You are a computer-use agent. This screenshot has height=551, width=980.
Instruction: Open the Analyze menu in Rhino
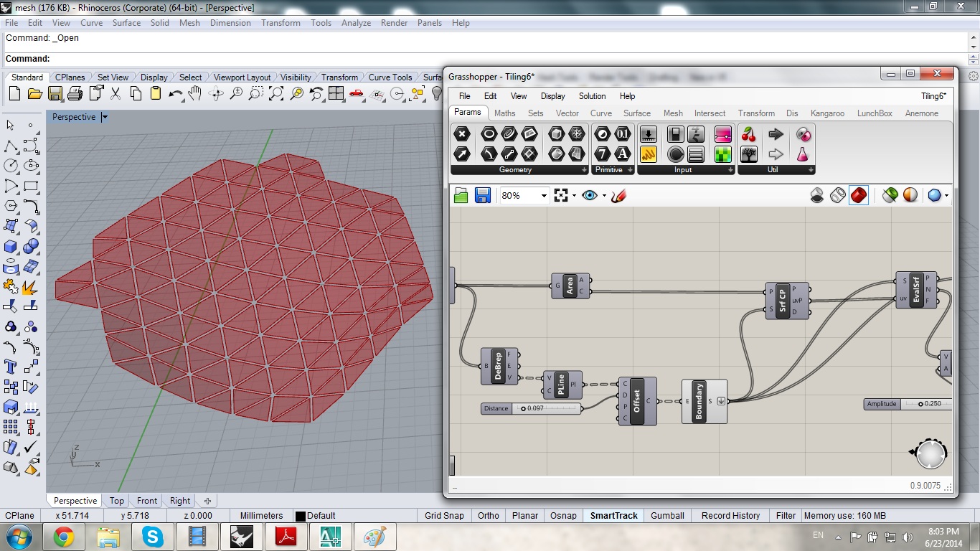[356, 23]
